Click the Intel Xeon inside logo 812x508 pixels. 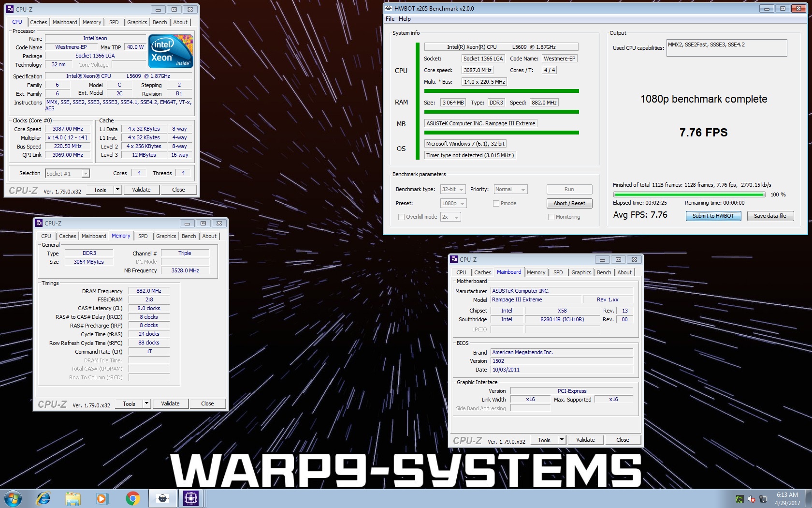pos(171,51)
